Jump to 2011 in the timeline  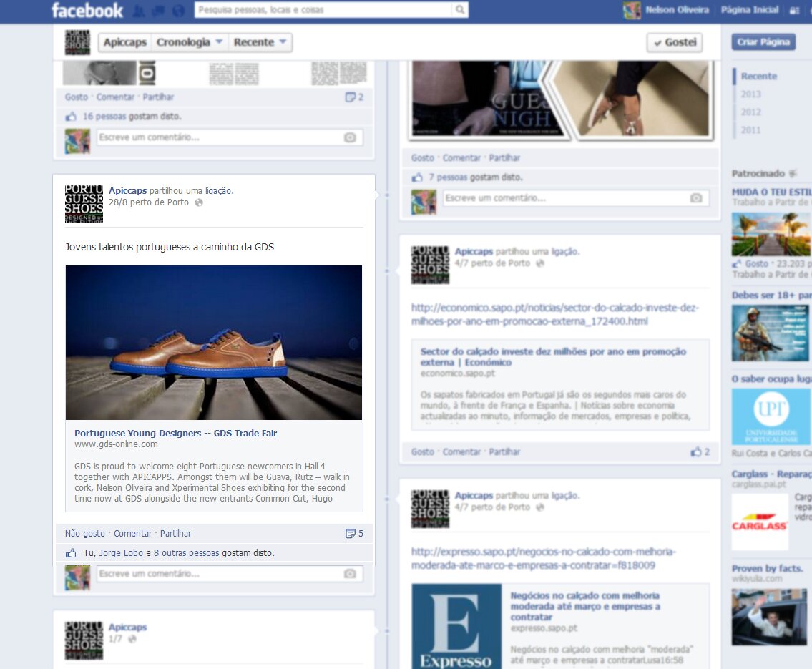[750, 130]
